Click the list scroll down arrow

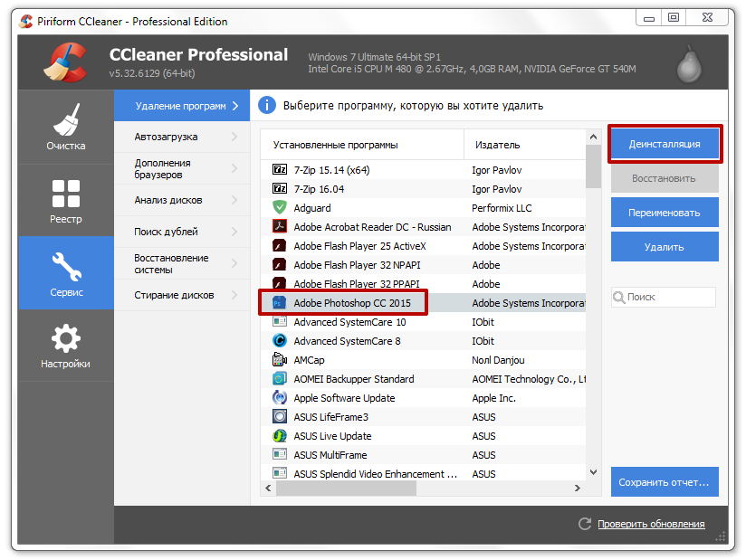pos(593,472)
